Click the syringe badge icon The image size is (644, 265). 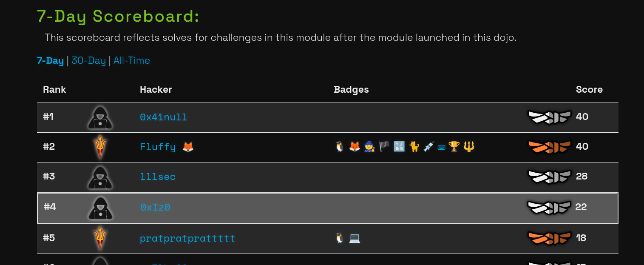click(429, 147)
